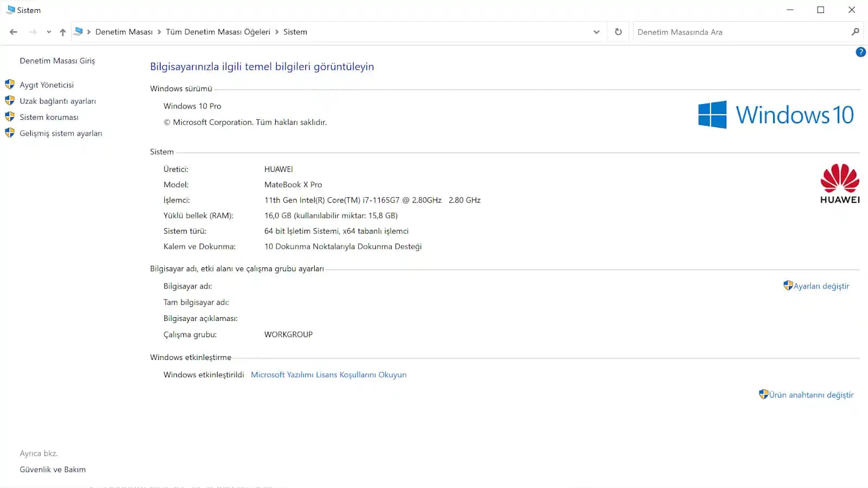
Task: Select Denetim Masası breadcrumb item
Action: click(124, 32)
